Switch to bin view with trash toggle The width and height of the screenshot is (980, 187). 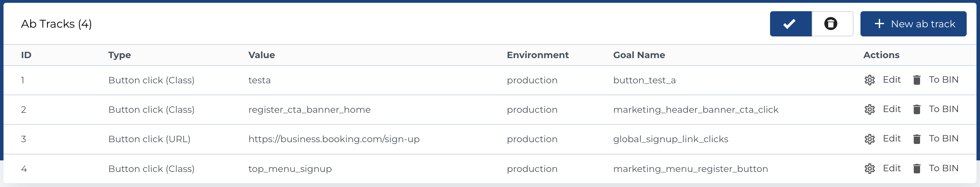tap(832, 24)
